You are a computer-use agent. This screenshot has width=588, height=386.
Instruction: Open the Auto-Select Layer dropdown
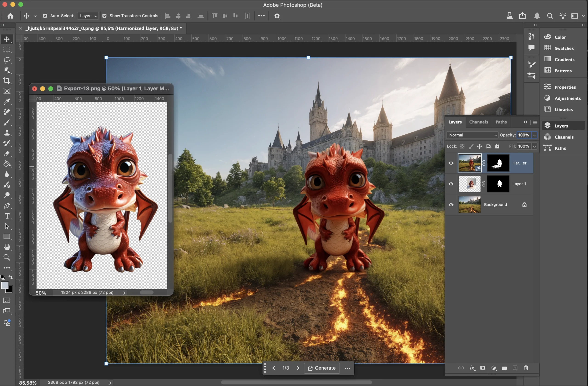(88, 16)
